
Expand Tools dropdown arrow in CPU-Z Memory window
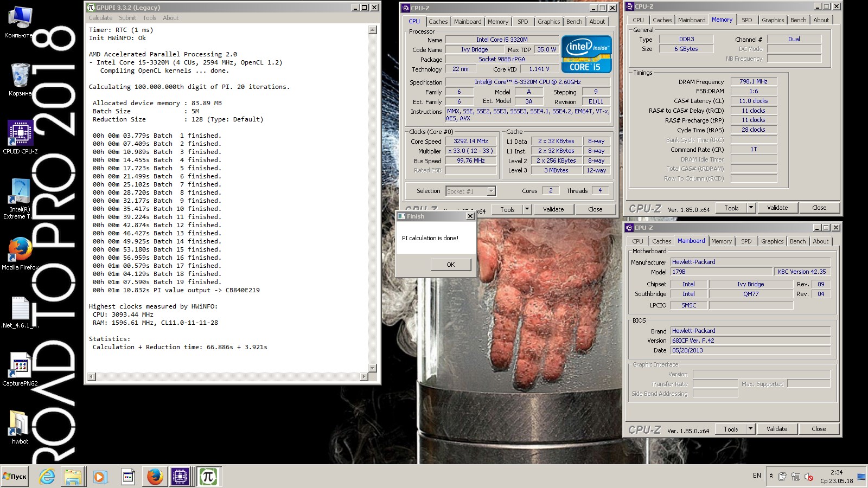pos(751,208)
